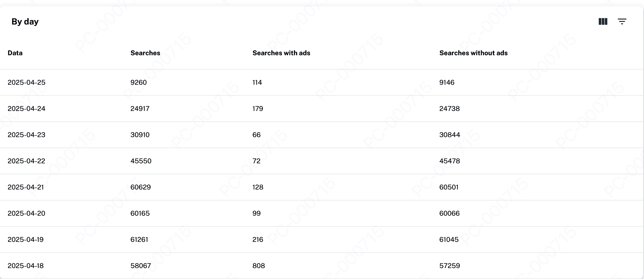Click the Searches without ads header
644x279 pixels.
point(473,53)
